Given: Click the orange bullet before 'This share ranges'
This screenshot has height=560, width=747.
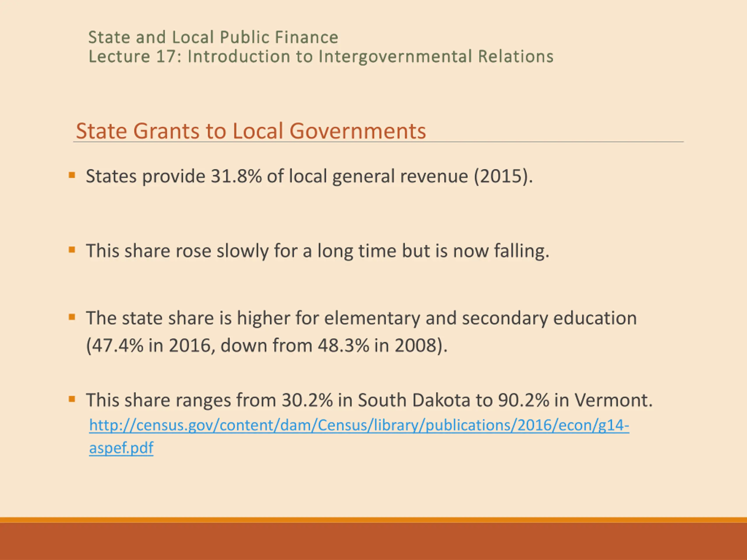Looking at the screenshot, I should (71, 399).
